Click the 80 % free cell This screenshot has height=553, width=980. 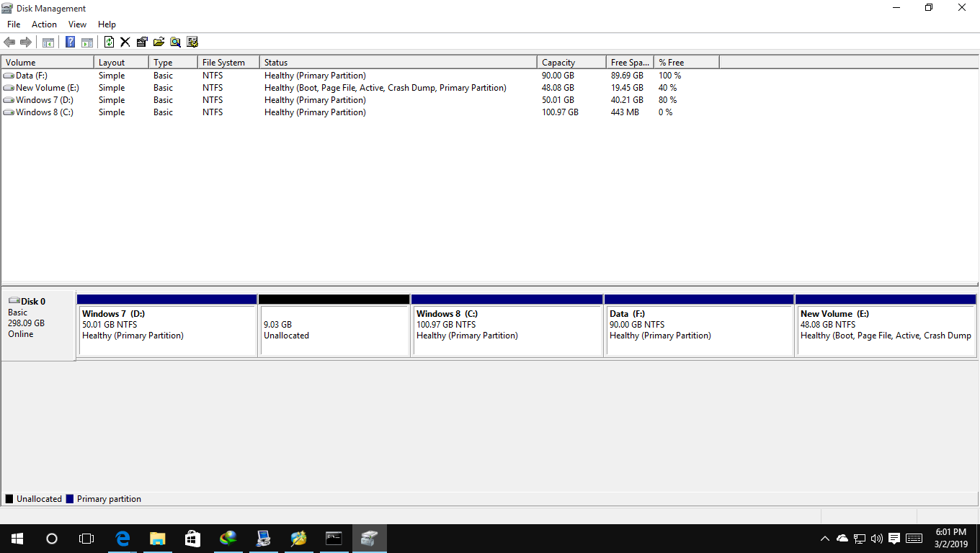(x=668, y=100)
